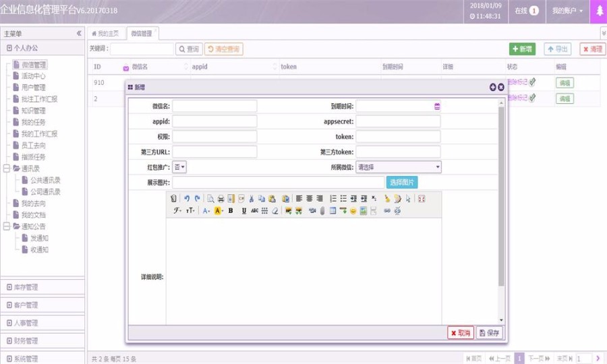Open 所属微信 select box

point(399,167)
